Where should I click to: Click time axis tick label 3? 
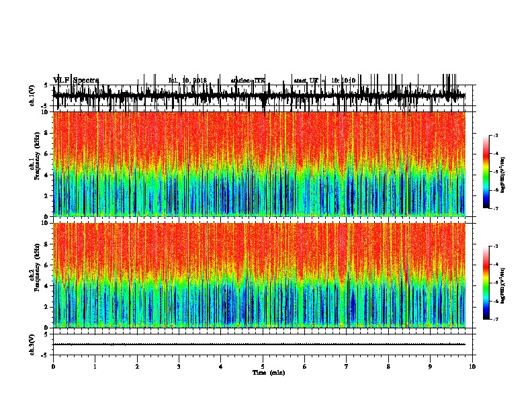pos(179,367)
